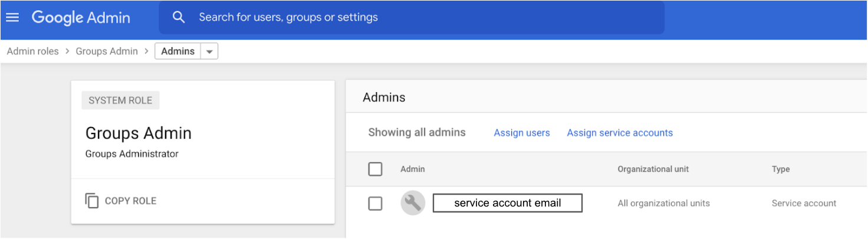Click the Admins breadcrumb selector
Image resolution: width=868 pixels, height=239 pixels.
(178, 51)
